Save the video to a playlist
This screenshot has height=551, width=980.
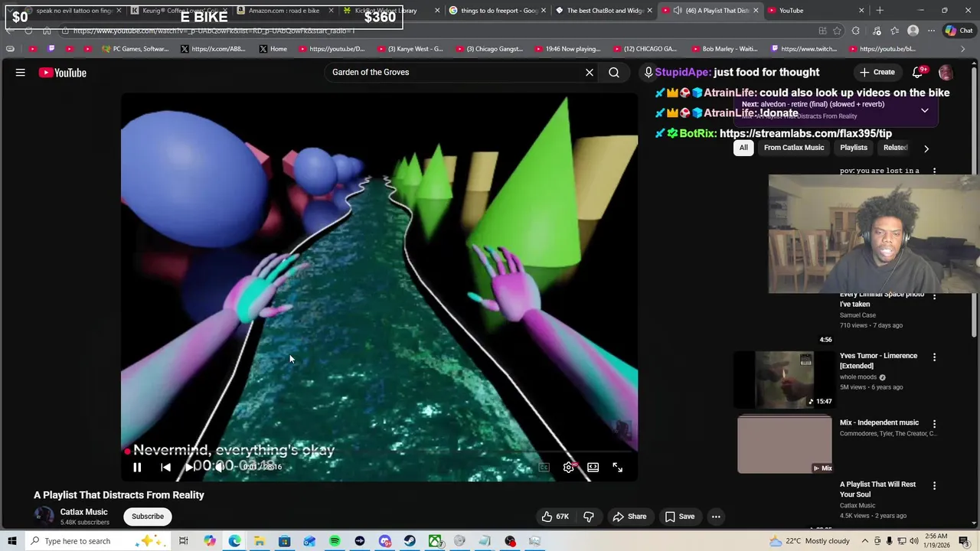680,517
